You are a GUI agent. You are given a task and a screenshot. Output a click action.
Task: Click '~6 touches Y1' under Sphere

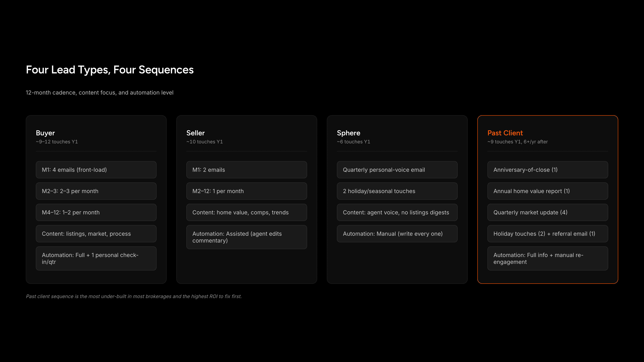pos(354,142)
